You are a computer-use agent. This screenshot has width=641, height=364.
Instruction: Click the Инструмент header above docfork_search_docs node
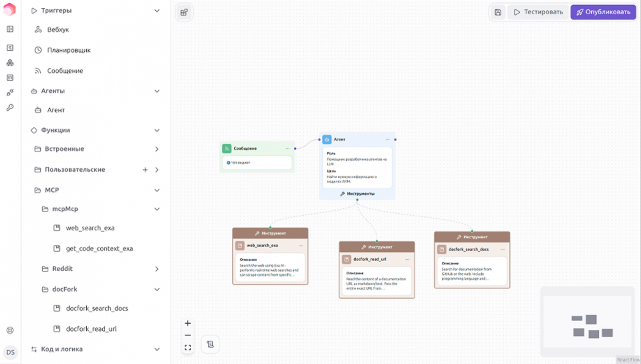[472, 237]
